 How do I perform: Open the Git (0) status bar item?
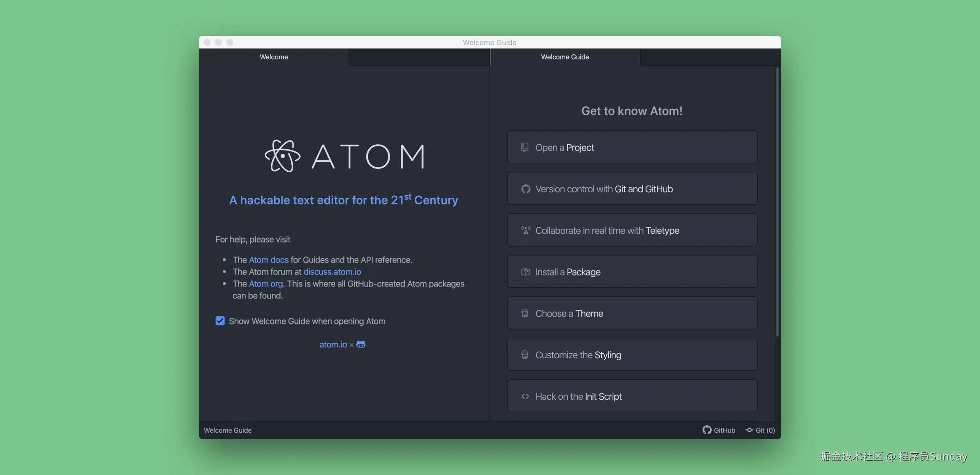(x=760, y=430)
